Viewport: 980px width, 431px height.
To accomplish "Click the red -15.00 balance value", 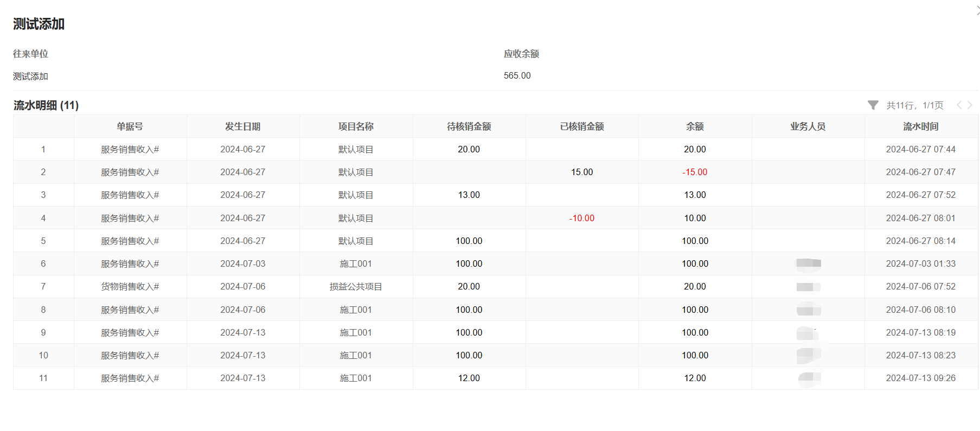I will coord(695,172).
